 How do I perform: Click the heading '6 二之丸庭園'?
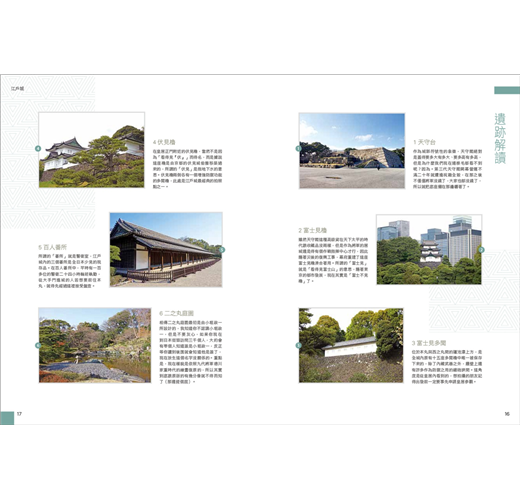click(x=176, y=313)
